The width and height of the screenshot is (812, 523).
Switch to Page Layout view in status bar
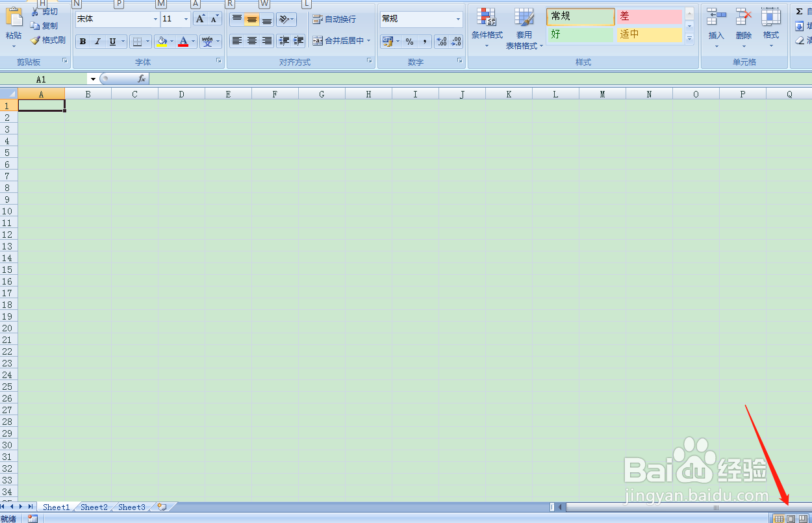[x=791, y=518]
